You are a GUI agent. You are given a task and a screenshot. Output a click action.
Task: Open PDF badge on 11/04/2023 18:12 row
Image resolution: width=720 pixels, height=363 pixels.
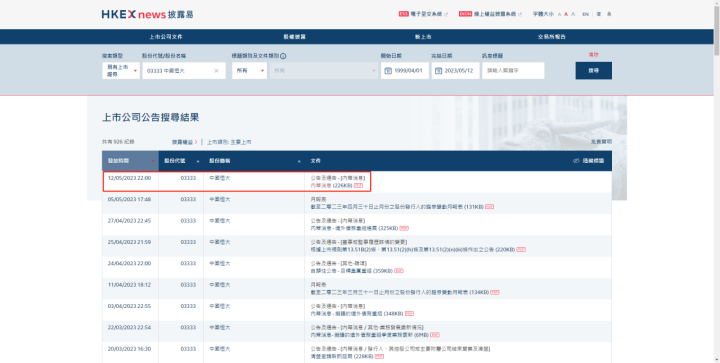[495, 292]
